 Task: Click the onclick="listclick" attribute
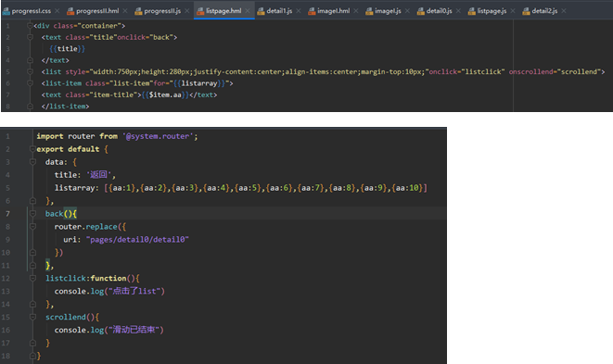[466, 72]
